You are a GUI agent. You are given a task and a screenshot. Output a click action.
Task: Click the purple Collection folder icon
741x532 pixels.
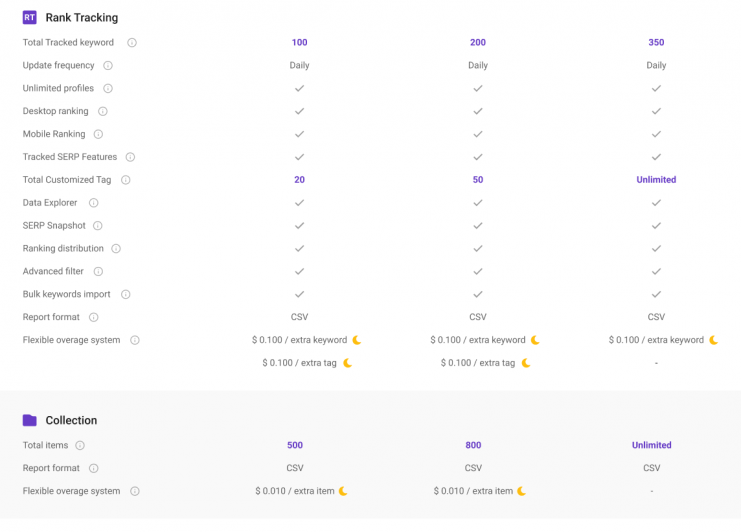[x=29, y=420]
